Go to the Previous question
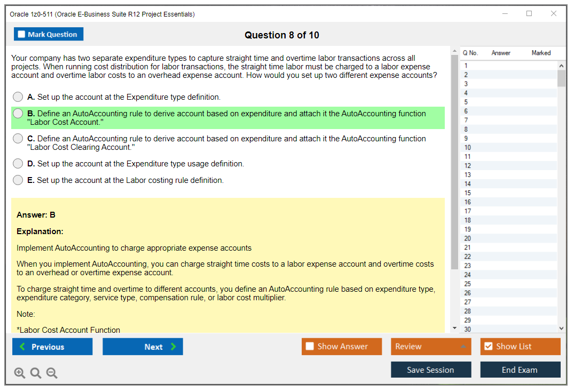Screen dimensions: 574x392 (52, 347)
